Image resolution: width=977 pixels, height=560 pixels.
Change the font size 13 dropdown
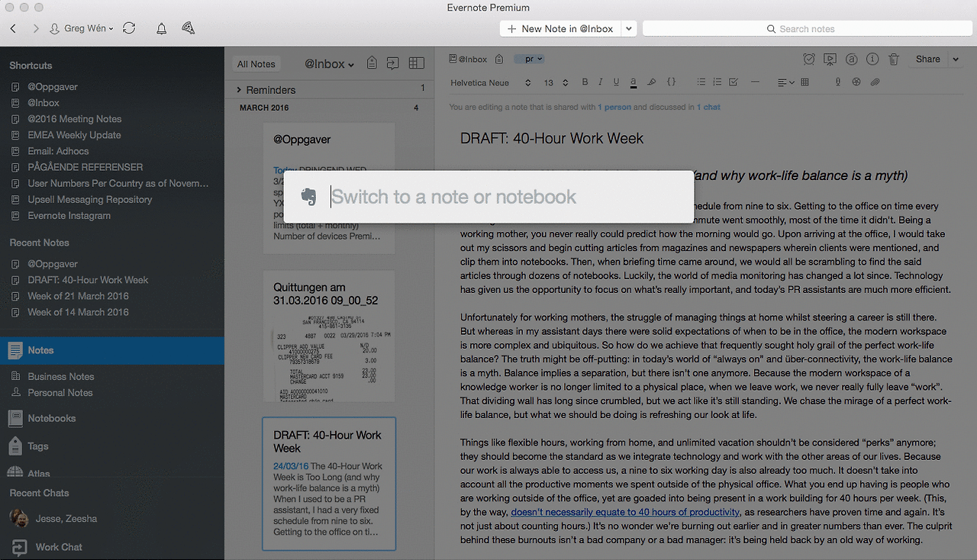(556, 82)
